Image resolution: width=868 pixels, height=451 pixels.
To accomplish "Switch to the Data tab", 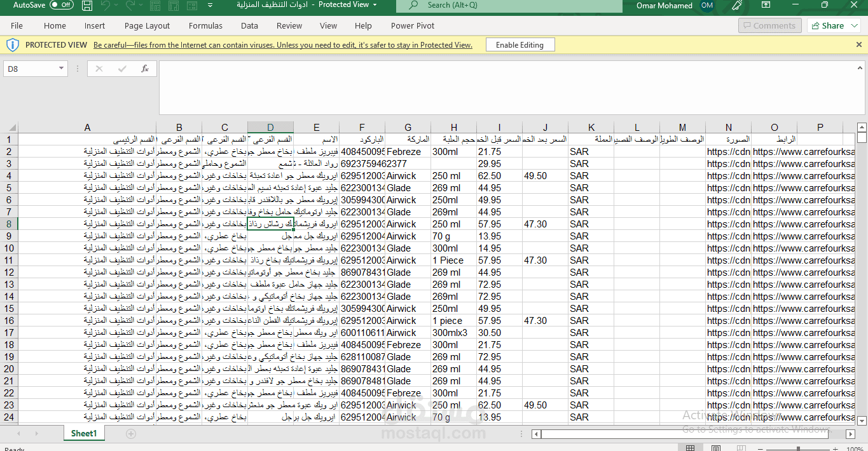I will pos(249,26).
